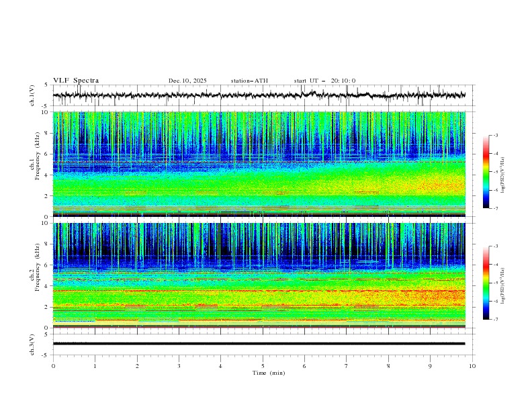Select the ch.2 "Frequency (kHz)" axis label
The width and height of the screenshot is (532, 411).
pos(38,267)
